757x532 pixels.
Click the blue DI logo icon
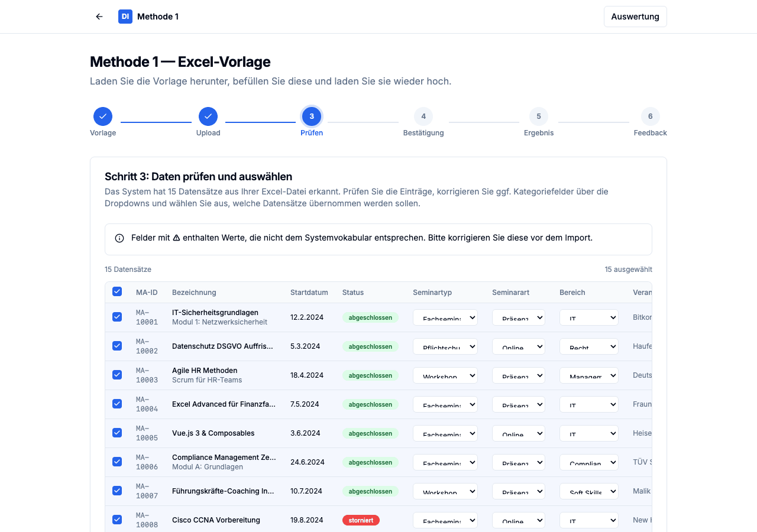125,17
